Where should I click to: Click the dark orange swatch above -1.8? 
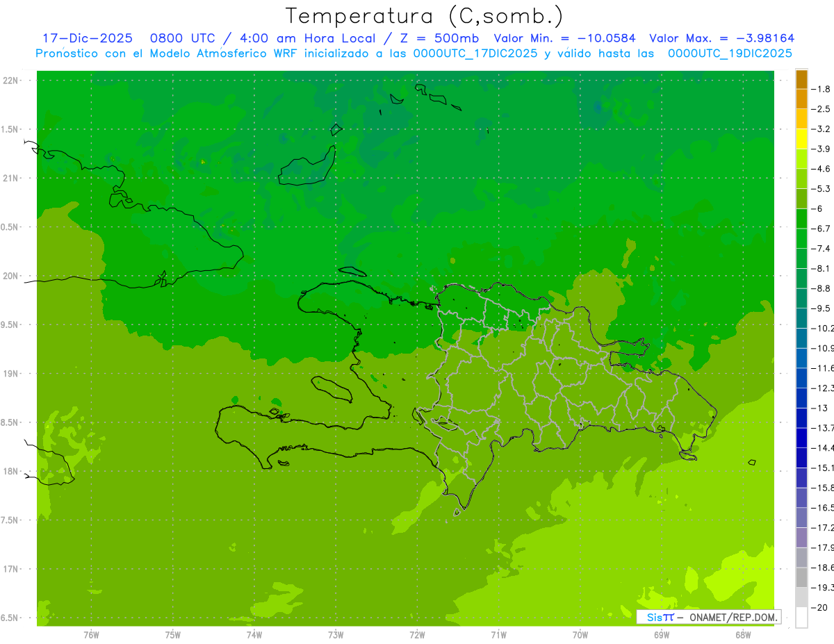(x=801, y=79)
